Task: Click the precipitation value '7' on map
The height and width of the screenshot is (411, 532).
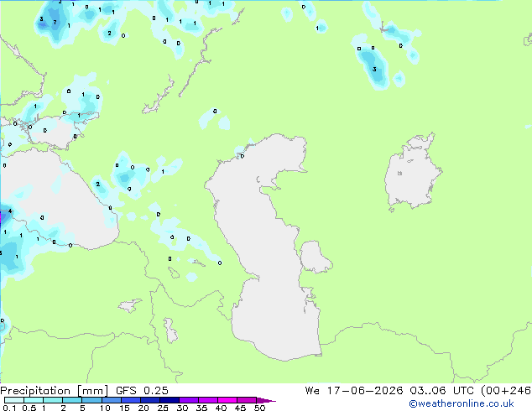Action: (x=55, y=23)
